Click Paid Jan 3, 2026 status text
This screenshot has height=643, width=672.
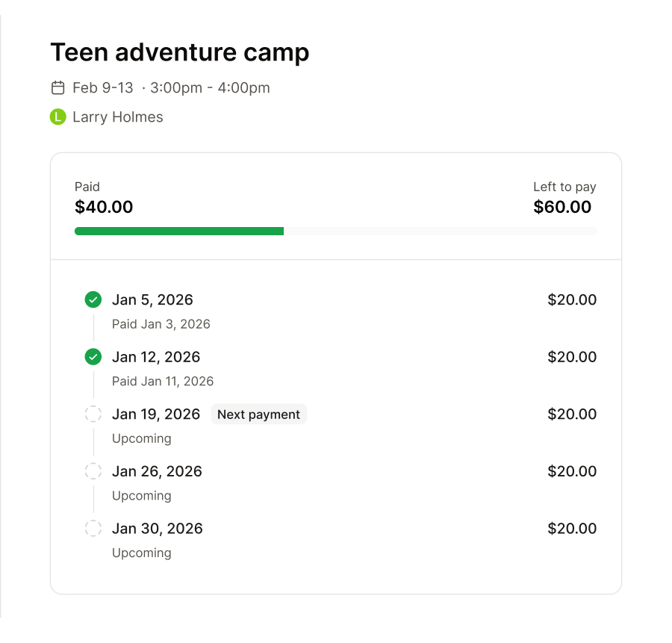(161, 324)
